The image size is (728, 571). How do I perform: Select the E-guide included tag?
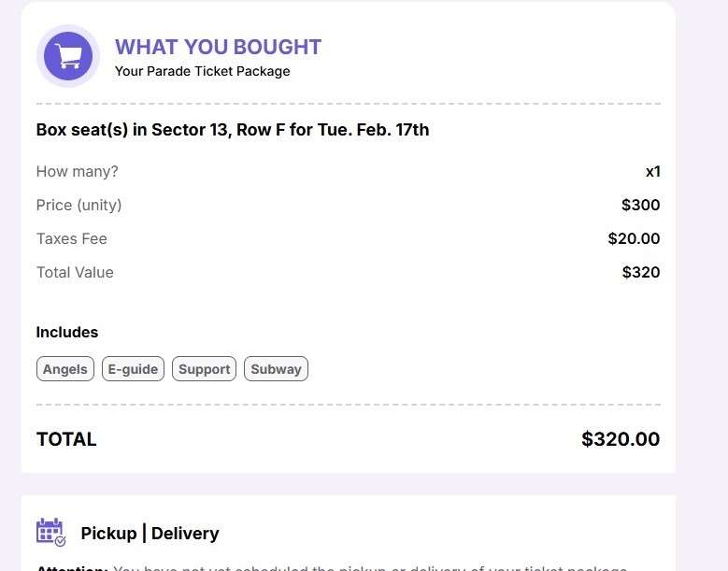tap(133, 369)
